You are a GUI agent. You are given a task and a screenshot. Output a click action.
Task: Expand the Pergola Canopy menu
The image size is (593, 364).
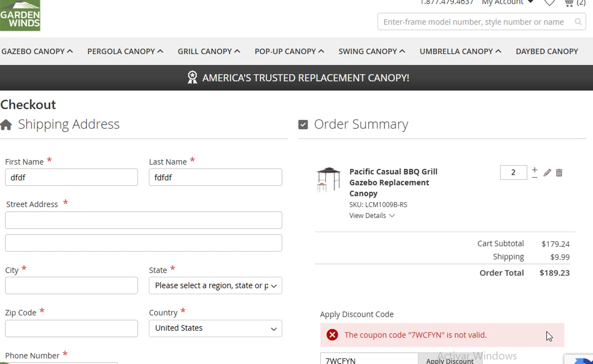click(x=125, y=51)
